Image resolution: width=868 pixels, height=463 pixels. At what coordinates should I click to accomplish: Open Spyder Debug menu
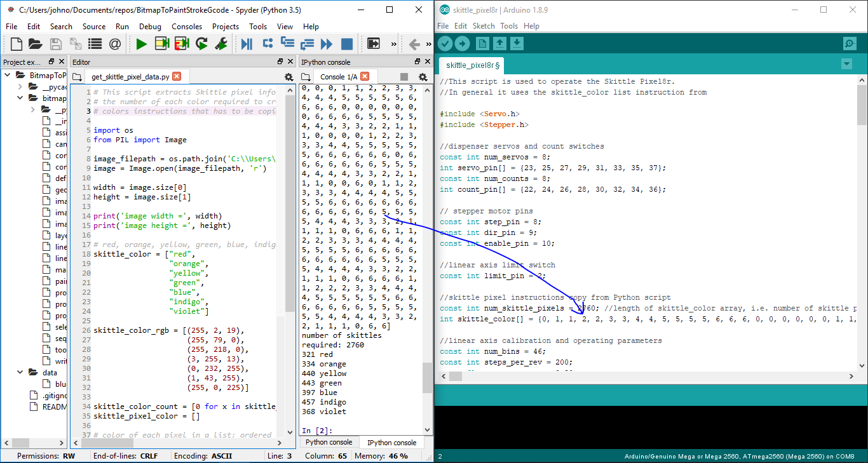pyautogui.click(x=150, y=26)
